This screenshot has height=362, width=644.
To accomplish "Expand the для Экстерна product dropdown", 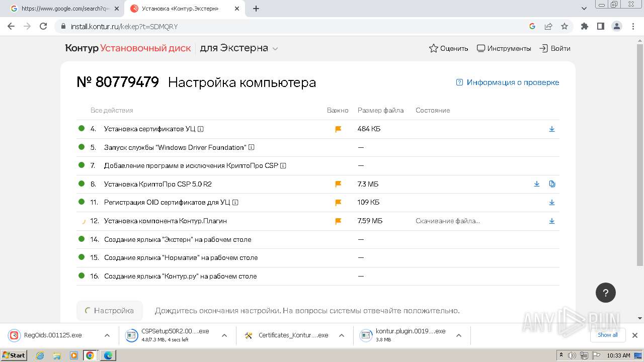I will tap(239, 48).
